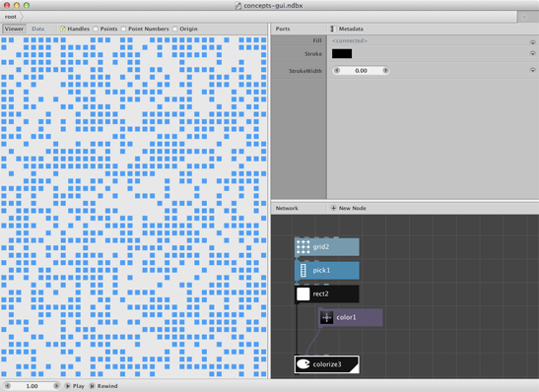Click the Play button label
Screen dimensions: 539x392
[x=79, y=386]
